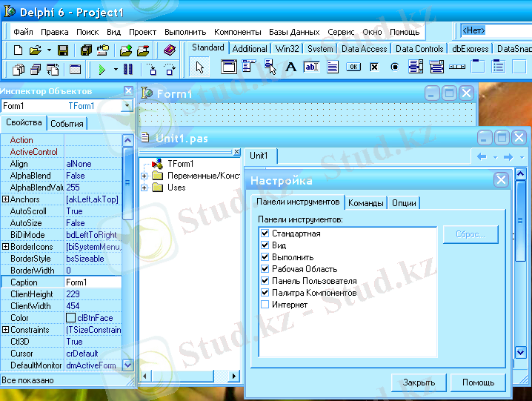This screenshot has height=401, width=532.
Task: Run the project with green arrow
Action: [102, 70]
